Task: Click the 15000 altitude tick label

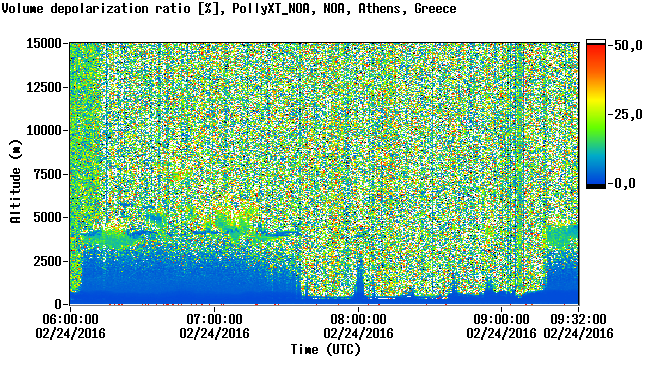Action: 44,43
